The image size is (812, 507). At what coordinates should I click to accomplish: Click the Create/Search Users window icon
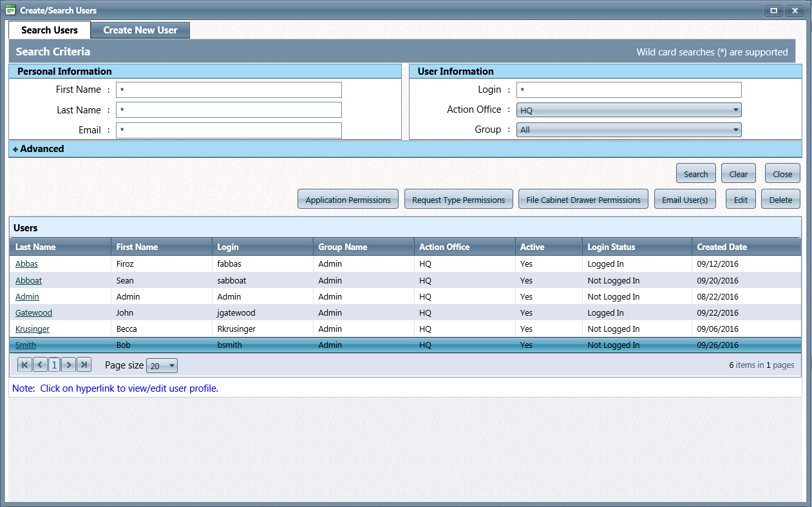pyautogui.click(x=11, y=10)
